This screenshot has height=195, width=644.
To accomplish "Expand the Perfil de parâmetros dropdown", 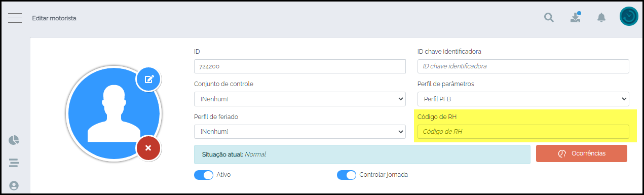I will pyautogui.click(x=523, y=99).
